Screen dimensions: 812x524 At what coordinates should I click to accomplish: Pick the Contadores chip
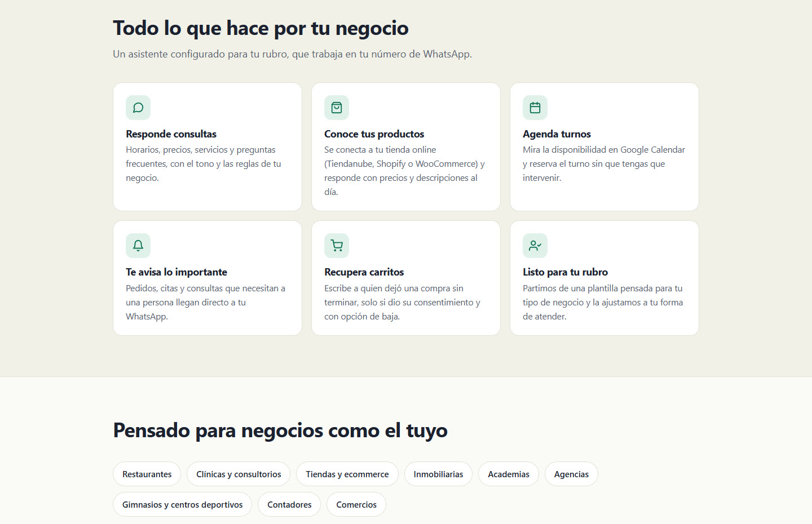(289, 504)
